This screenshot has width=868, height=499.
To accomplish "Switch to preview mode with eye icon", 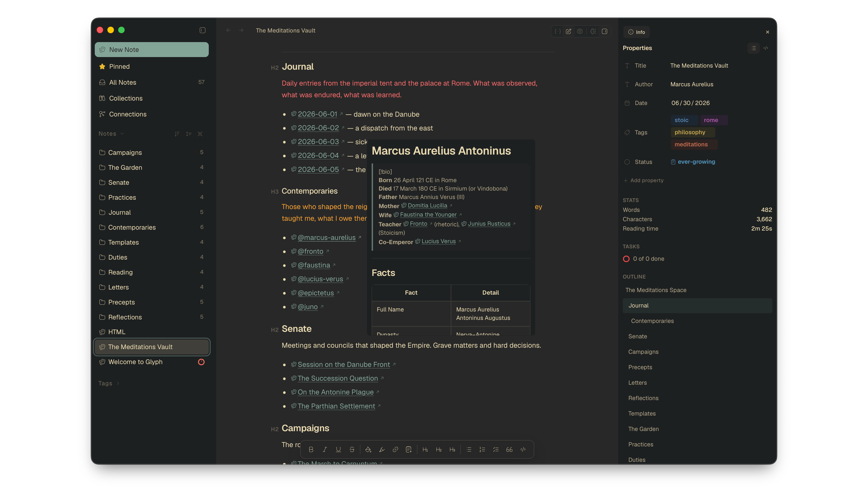I will [580, 31].
